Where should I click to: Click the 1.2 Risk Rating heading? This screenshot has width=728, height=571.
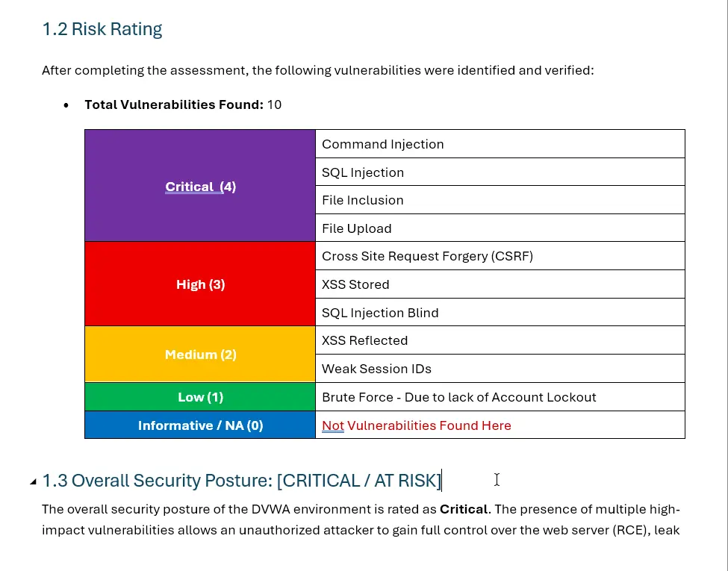[x=102, y=29]
